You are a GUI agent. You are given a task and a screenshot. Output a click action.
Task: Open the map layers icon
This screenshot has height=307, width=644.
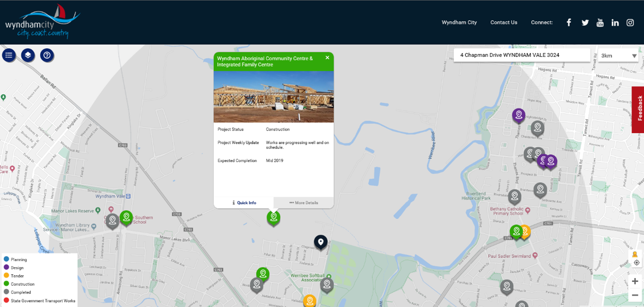(x=28, y=55)
